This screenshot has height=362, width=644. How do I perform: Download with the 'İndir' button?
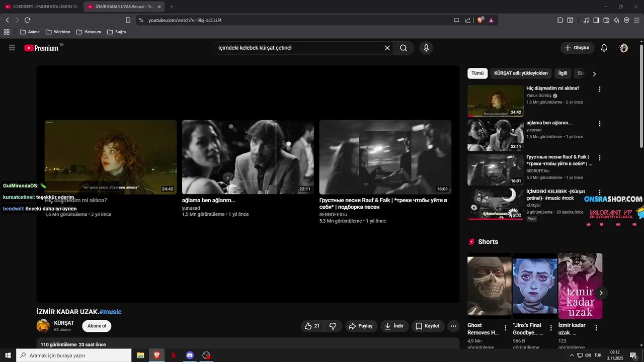[x=394, y=326]
